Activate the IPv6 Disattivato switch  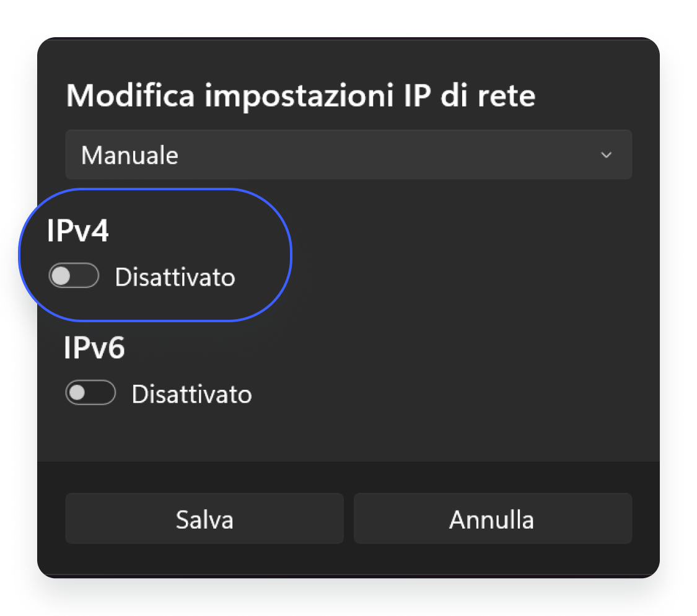90,392
